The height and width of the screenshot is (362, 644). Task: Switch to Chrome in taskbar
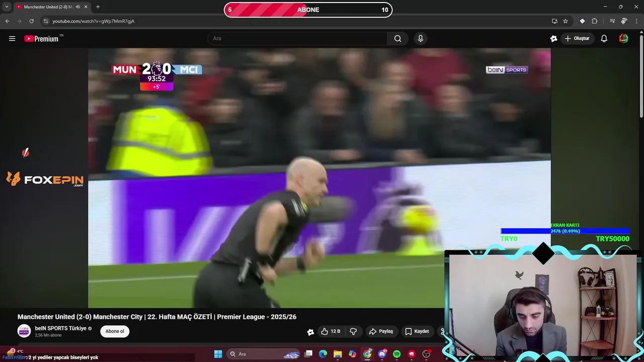(x=367, y=354)
